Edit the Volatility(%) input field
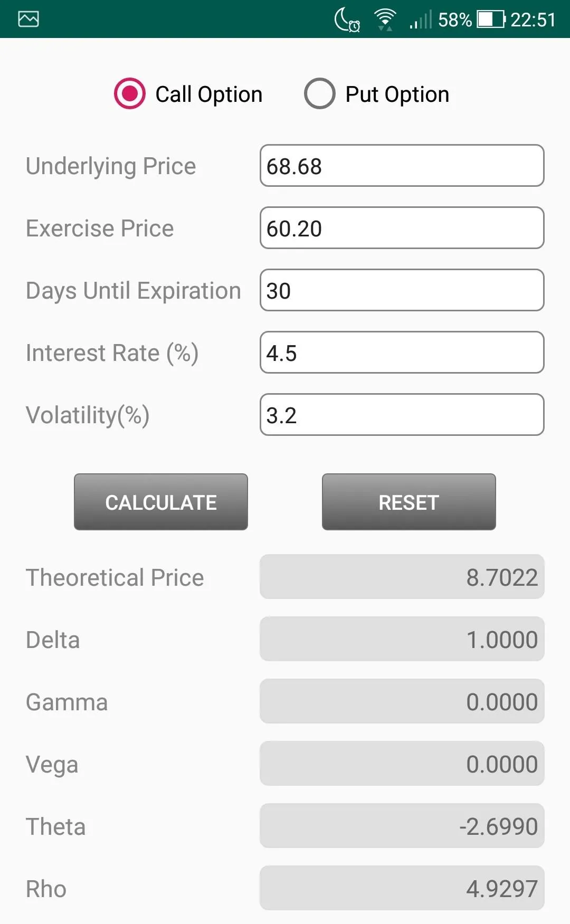Image resolution: width=570 pixels, height=924 pixels. tap(402, 415)
